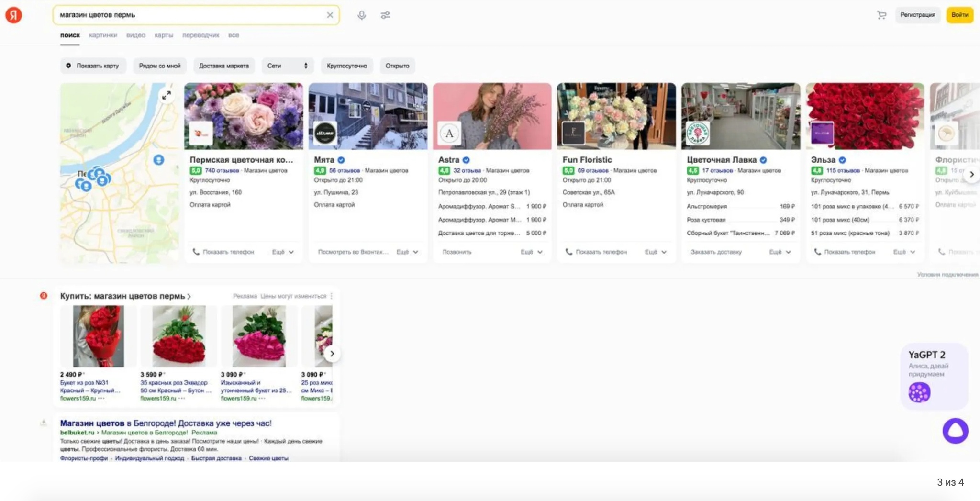This screenshot has width=980, height=501.
Task: Open search settings sliders icon
Action: [x=385, y=15]
